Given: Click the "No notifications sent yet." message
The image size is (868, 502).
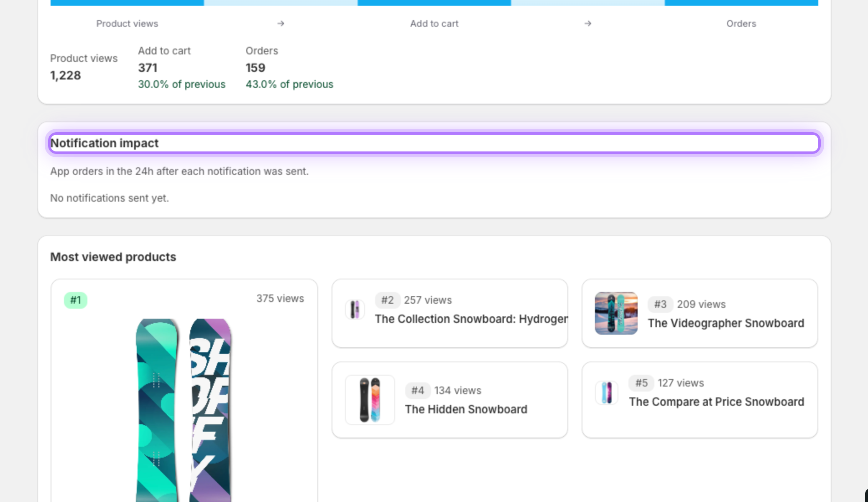Looking at the screenshot, I should coord(110,198).
